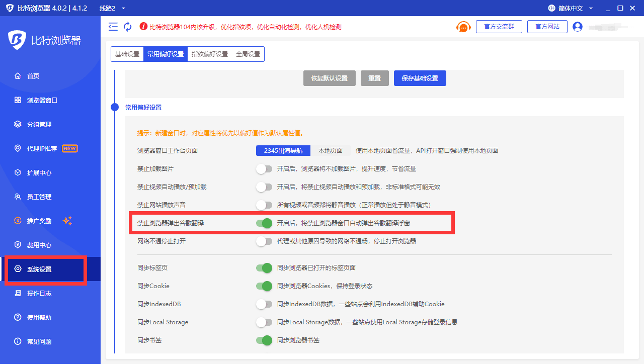Image resolution: width=644 pixels, height=364 pixels.
Task: Select 2345出海导航 as workbench page
Action: pyautogui.click(x=283, y=150)
